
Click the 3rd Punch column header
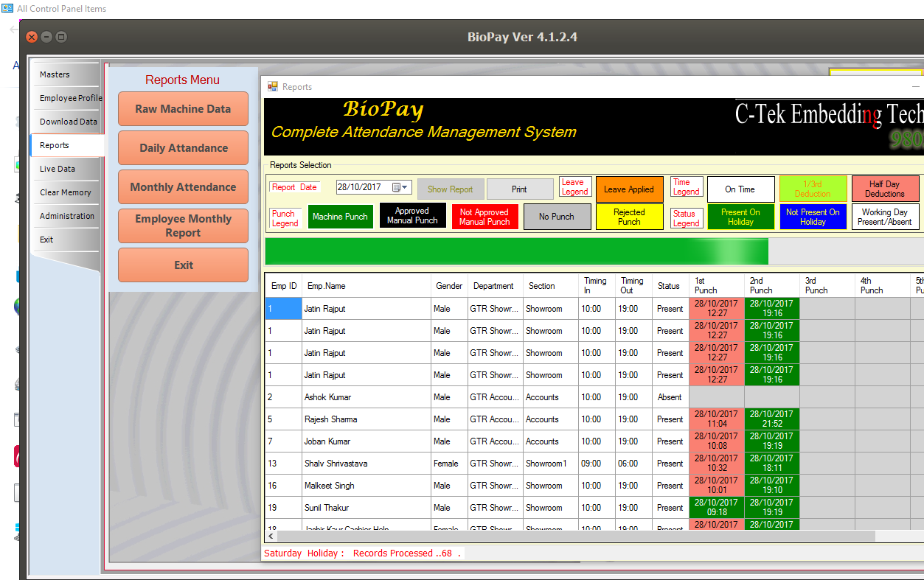click(x=827, y=286)
